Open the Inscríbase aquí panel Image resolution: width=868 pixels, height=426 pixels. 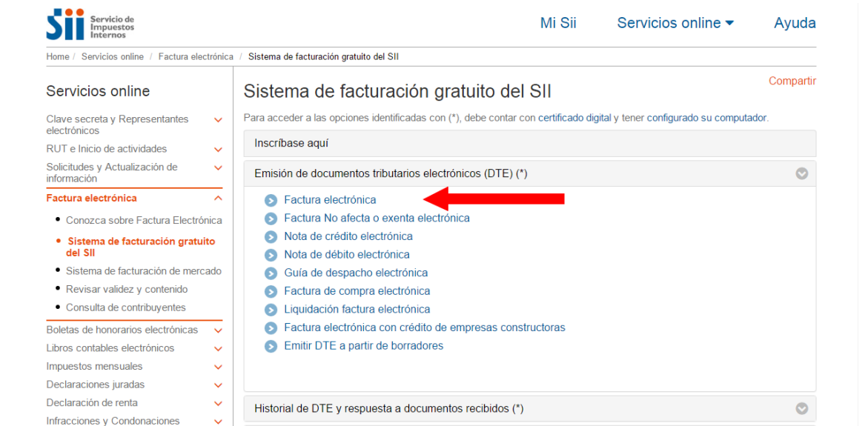pos(530,144)
